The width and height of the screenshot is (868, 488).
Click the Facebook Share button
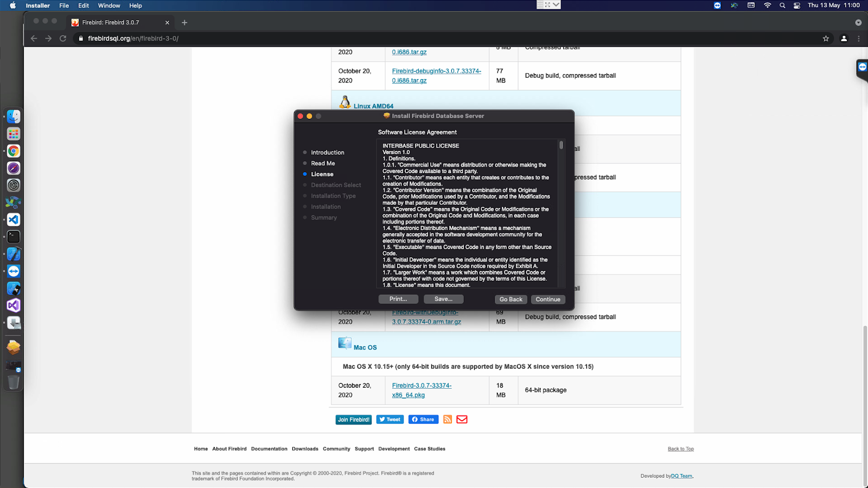[x=423, y=420]
